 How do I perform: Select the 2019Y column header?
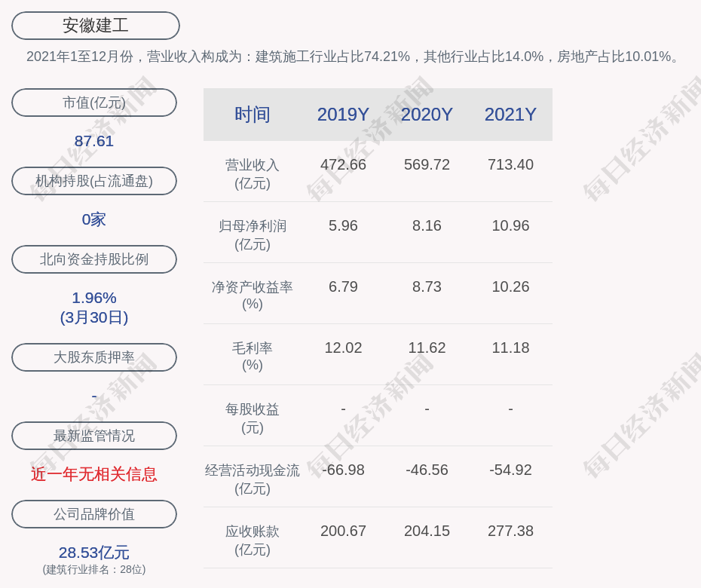coord(343,115)
